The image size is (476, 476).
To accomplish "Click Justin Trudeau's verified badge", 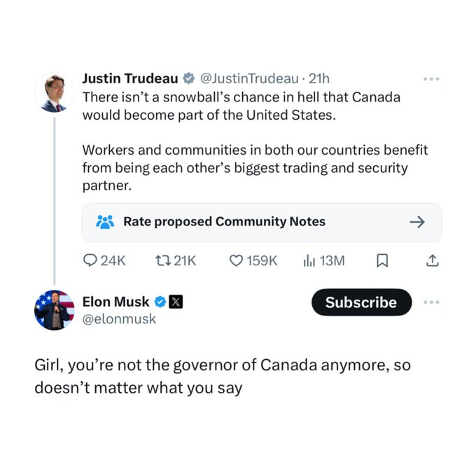I will [188, 78].
